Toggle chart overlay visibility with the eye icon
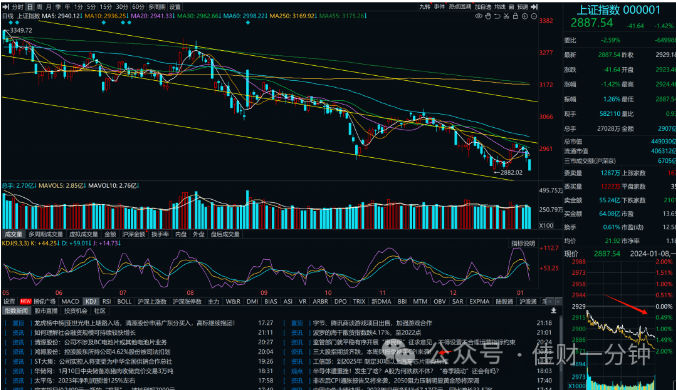 click(479, 16)
